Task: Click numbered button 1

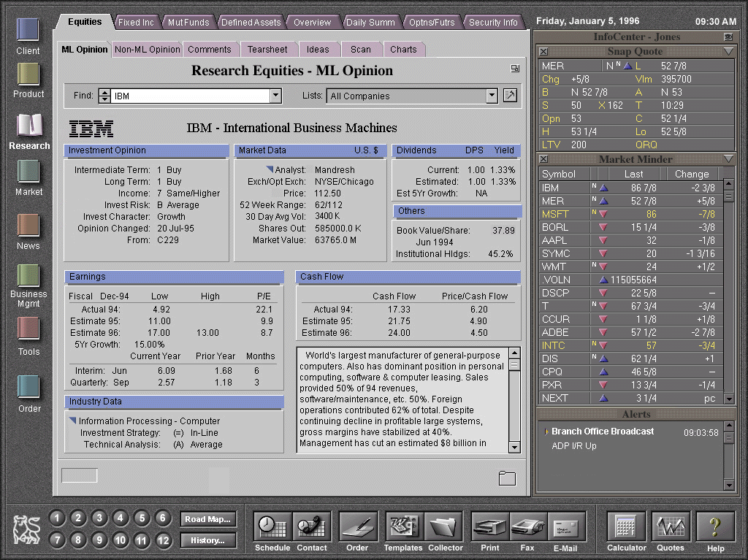Action: pyautogui.click(x=57, y=518)
